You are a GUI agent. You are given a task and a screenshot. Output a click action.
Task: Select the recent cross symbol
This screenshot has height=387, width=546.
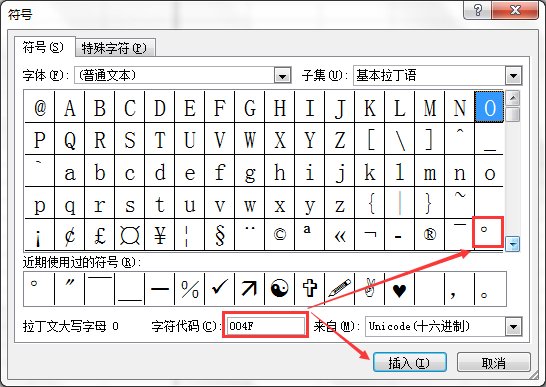[310, 289]
